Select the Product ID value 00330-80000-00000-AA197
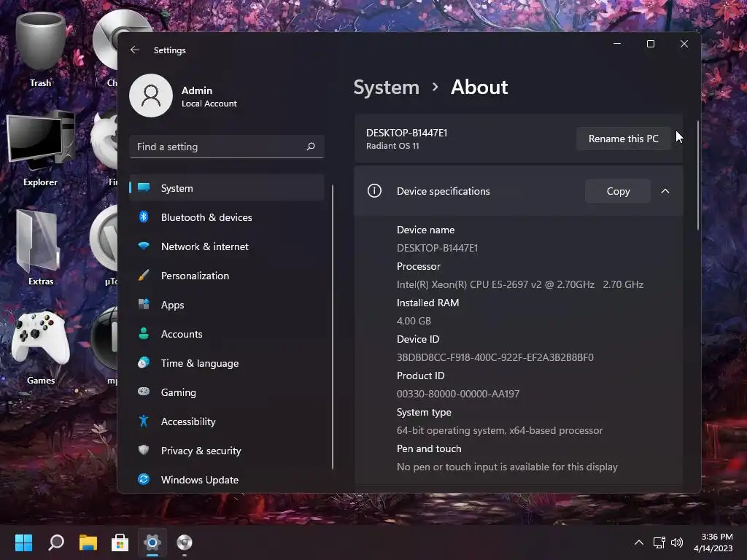 [x=458, y=394]
